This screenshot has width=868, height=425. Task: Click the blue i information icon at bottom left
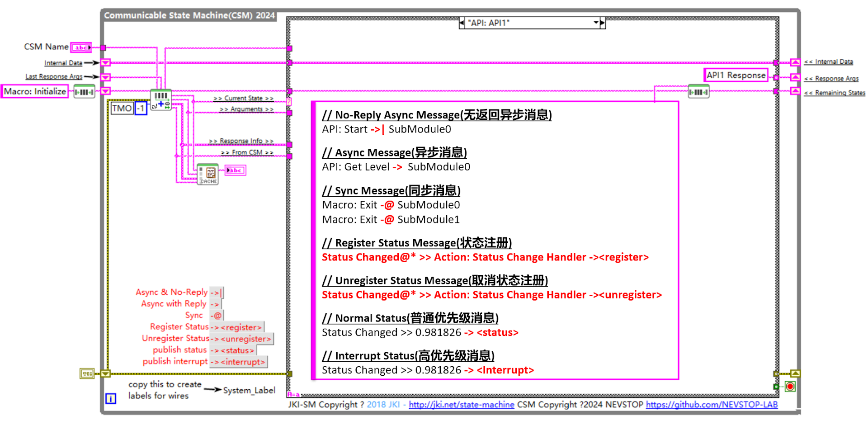coord(110,399)
